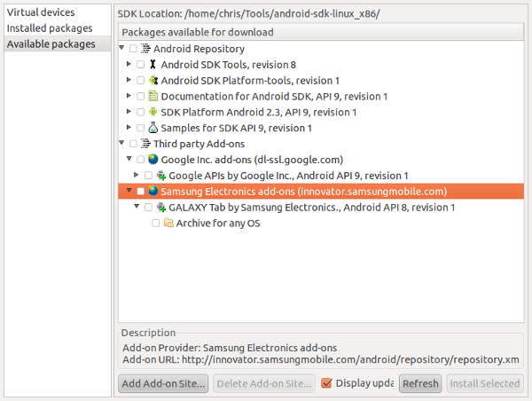
Task: Open the Virtual devices page
Action: pyautogui.click(x=41, y=13)
